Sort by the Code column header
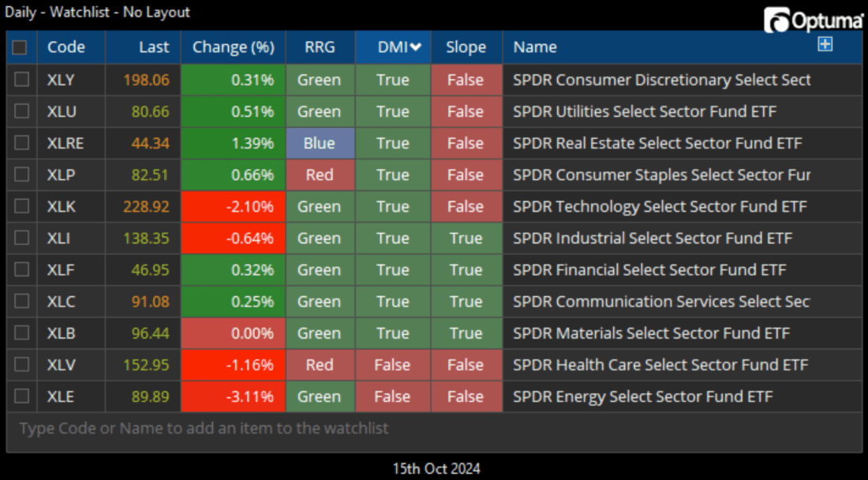 tap(71, 47)
